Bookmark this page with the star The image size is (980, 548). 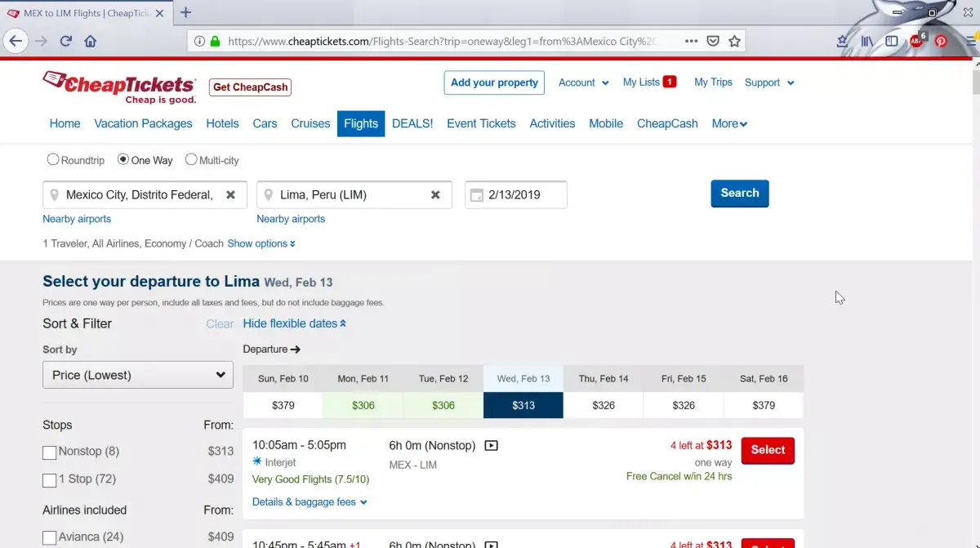click(x=734, y=41)
